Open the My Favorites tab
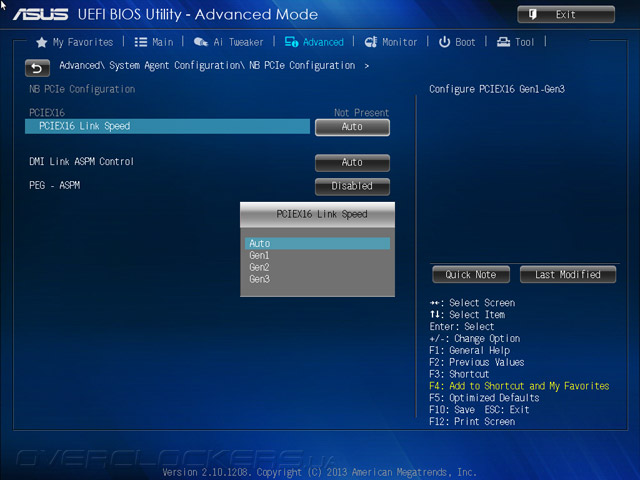The width and height of the screenshot is (640, 480). (x=75, y=42)
